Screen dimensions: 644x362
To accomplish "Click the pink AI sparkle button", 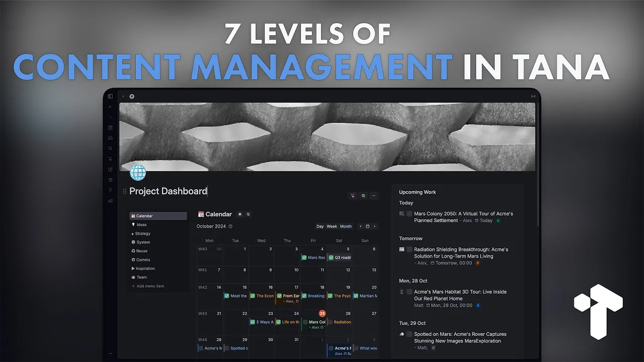I will pos(353,196).
